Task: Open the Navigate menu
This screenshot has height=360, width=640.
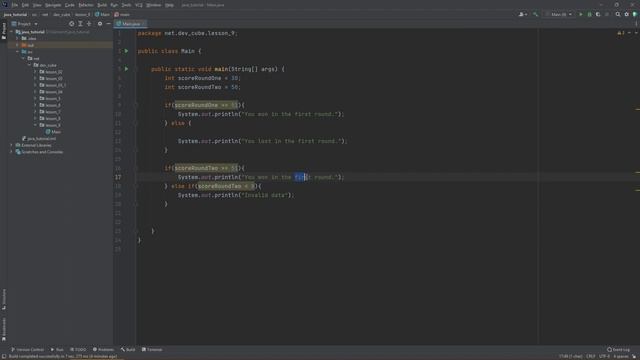Action: [x=53, y=5]
